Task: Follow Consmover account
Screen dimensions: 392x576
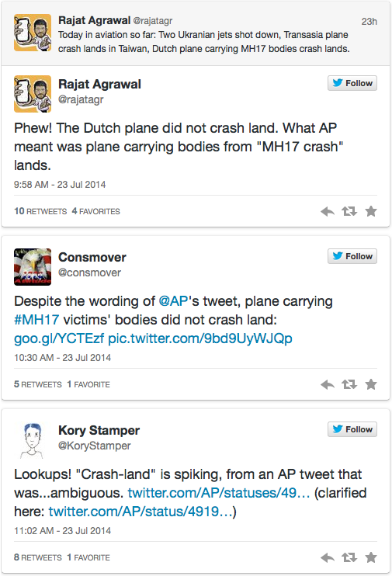Action: click(x=352, y=256)
